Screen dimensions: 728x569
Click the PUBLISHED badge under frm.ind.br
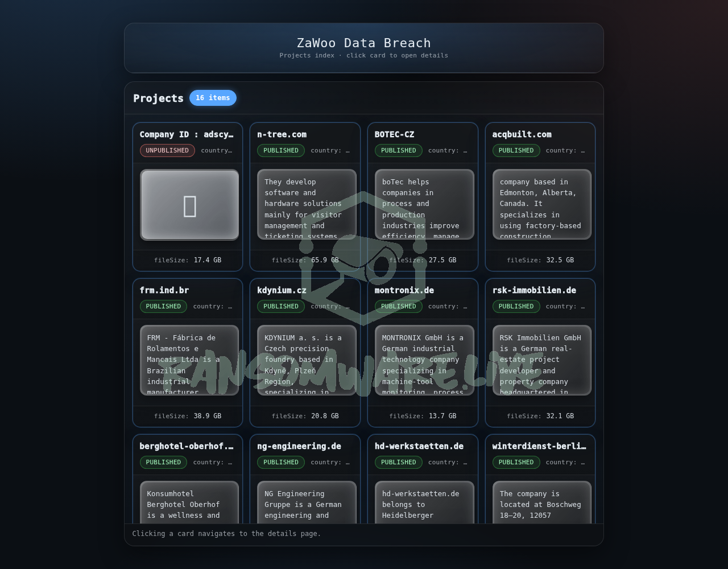pyautogui.click(x=163, y=306)
